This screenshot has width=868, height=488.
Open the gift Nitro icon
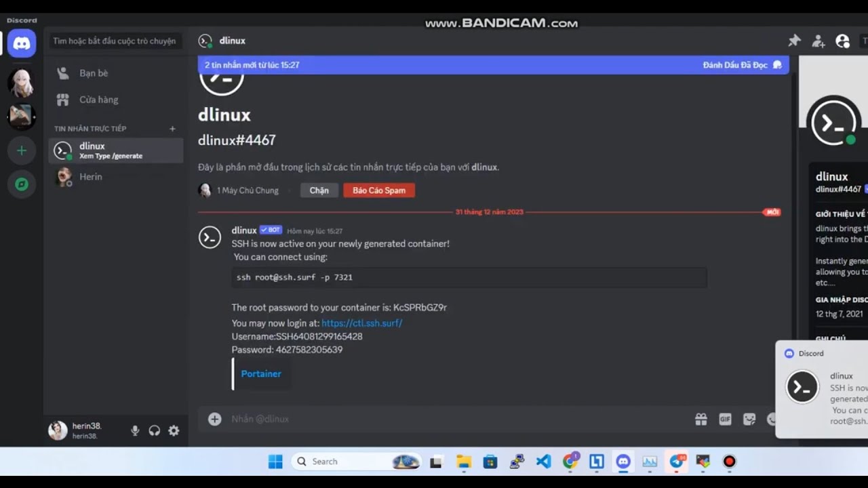pos(701,419)
